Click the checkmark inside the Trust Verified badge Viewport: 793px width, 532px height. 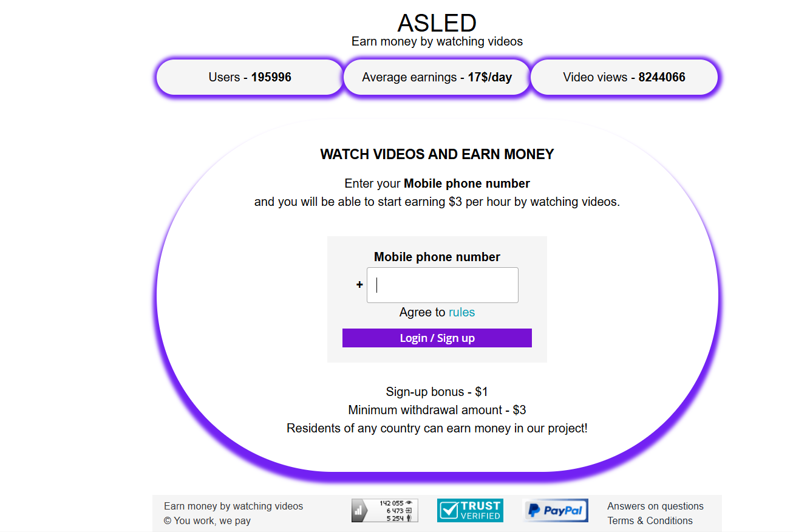click(449, 510)
